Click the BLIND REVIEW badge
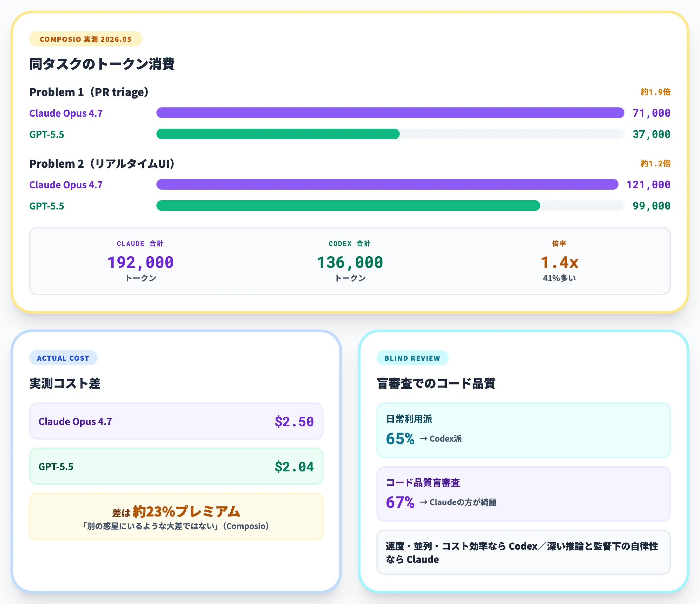Image resolution: width=700 pixels, height=604 pixels. (413, 358)
